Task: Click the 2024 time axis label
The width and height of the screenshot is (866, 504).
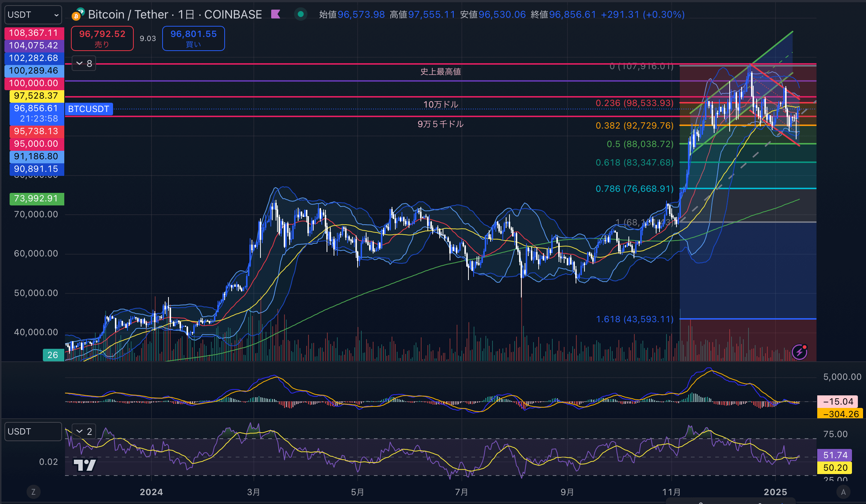Action: 151,492
